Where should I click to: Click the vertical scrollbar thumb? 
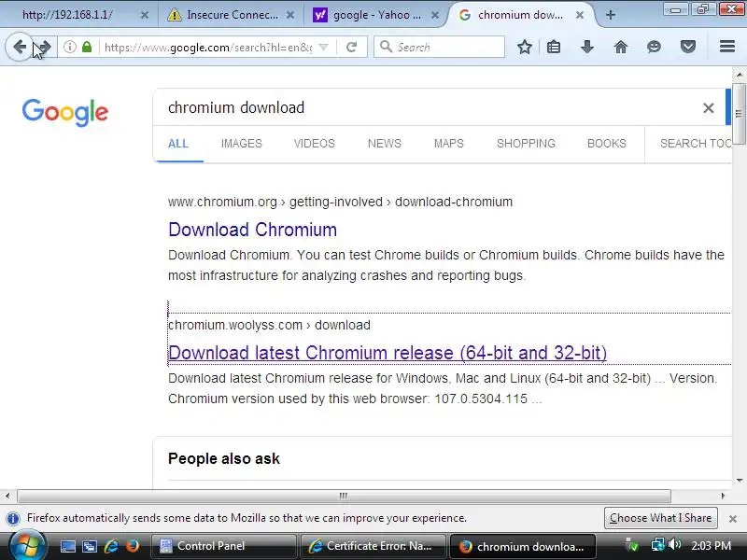coord(739,113)
